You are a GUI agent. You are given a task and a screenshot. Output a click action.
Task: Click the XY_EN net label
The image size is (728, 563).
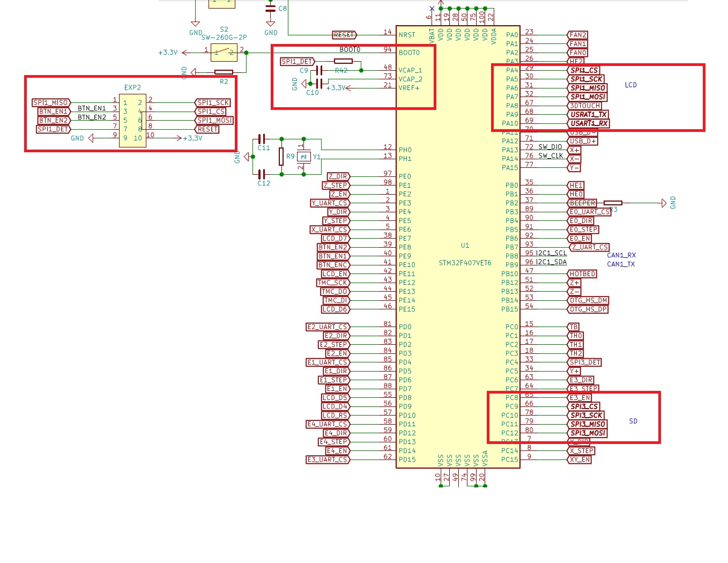tap(580, 460)
